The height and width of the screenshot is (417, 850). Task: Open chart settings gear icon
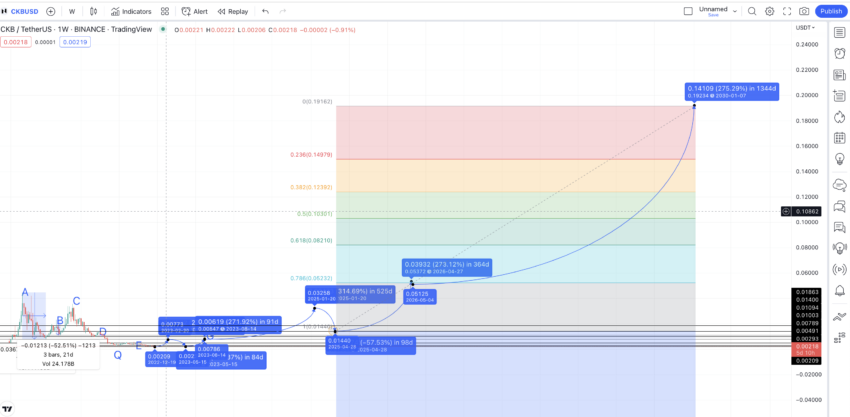click(x=769, y=11)
